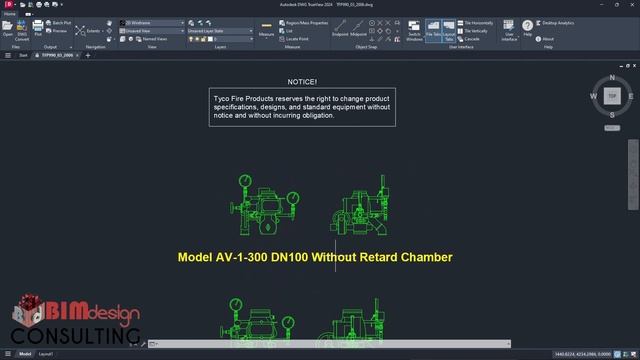The height and width of the screenshot is (360, 640).
Task: Switch to the Home ribbon tab
Action: click(10, 14)
